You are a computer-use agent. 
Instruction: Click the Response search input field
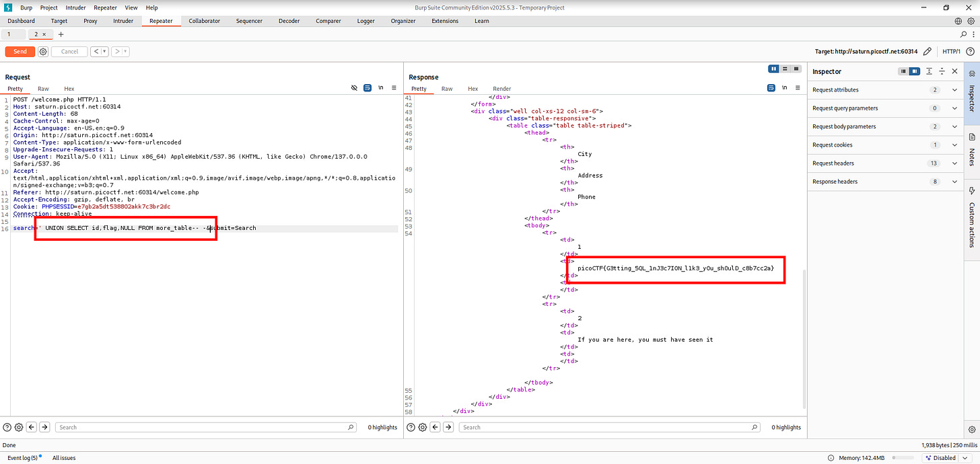(x=610, y=427)
